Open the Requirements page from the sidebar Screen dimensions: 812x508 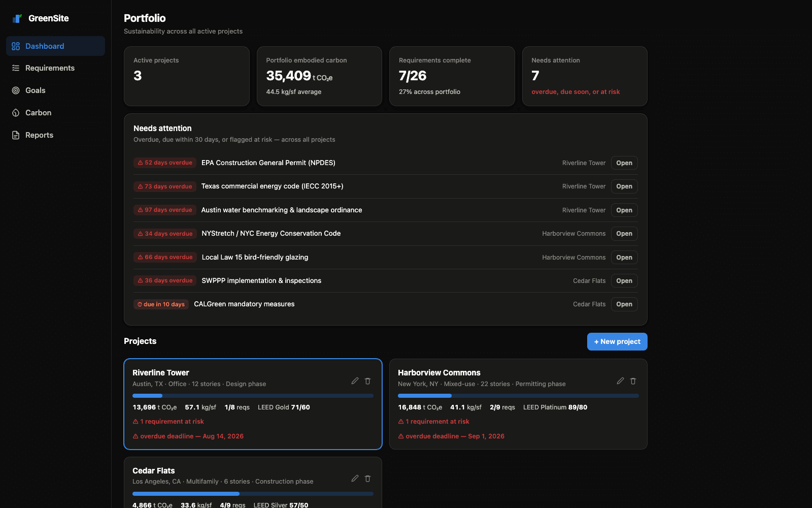[x=56, y=68]
